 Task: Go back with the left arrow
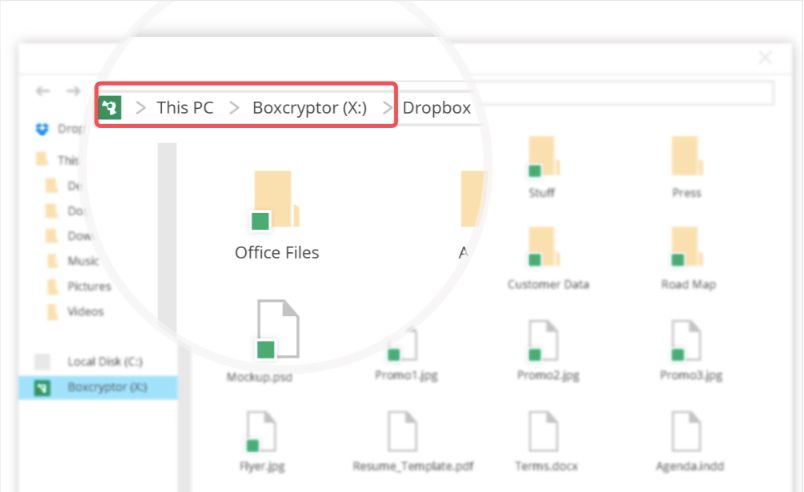coord(43,91)
